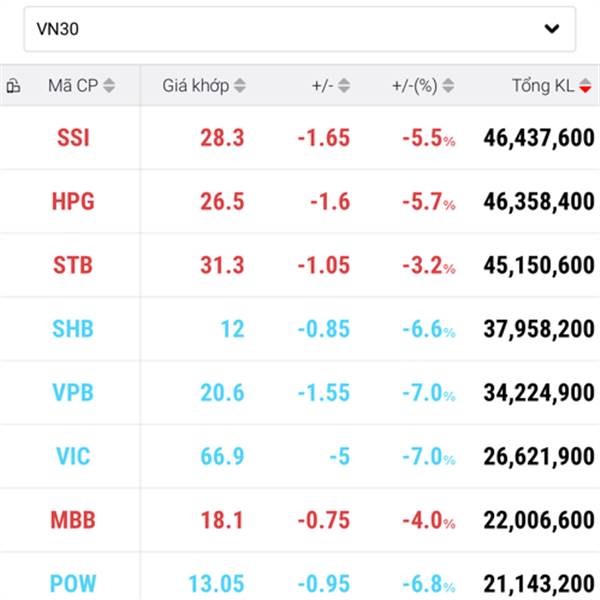Click VIC change value -5
Screen dimensions: 600x600
340,457
